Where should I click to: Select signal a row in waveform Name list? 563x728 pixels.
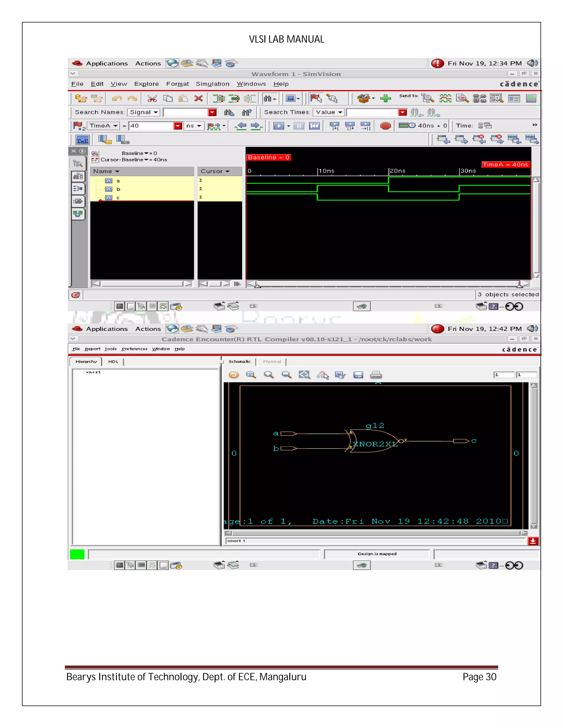pyautogui.click(x=118, y=181)
